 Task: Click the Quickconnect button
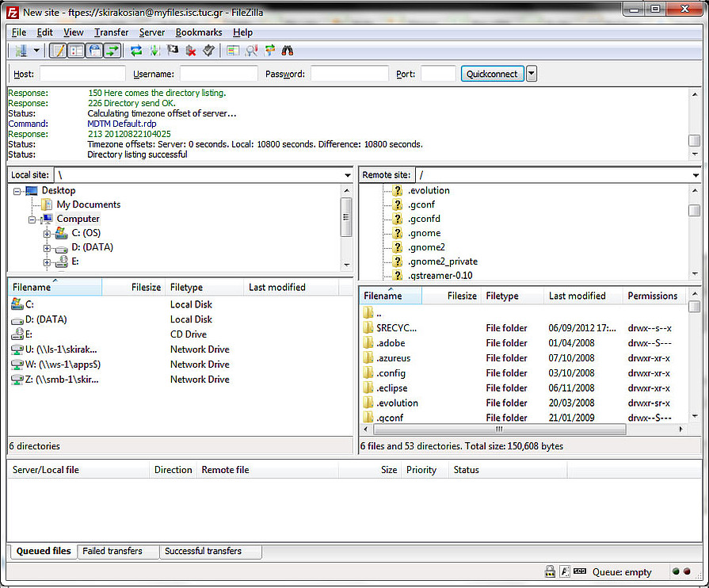point(491,74)
